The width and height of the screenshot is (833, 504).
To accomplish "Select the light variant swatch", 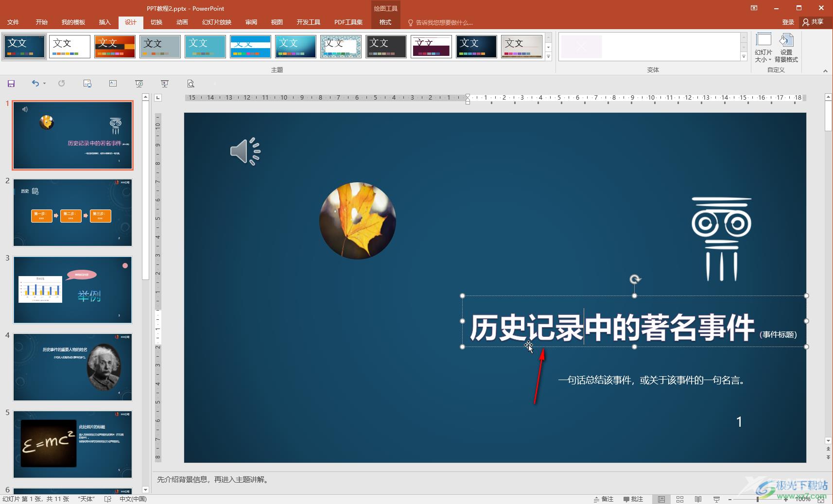I will click(x=581, y=47).
